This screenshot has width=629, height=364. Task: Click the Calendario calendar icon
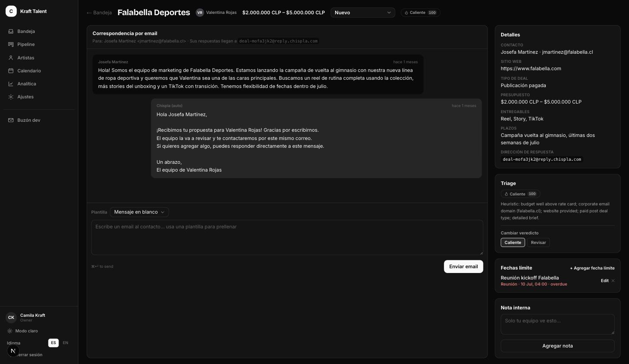pos(11,71)
